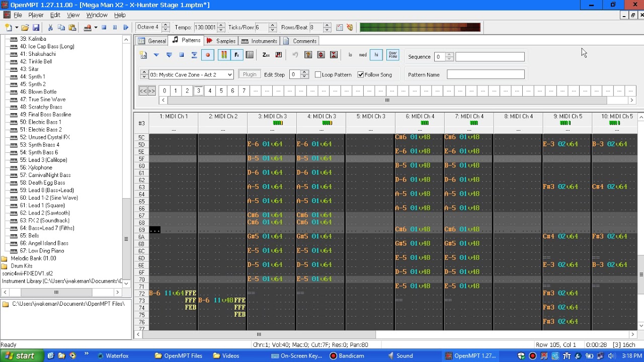Image resolution: width=644 pixels, height=362 pixels.
Task: Click the Rows/Beat spinner arrows
Action: click(x=327, y=28)
